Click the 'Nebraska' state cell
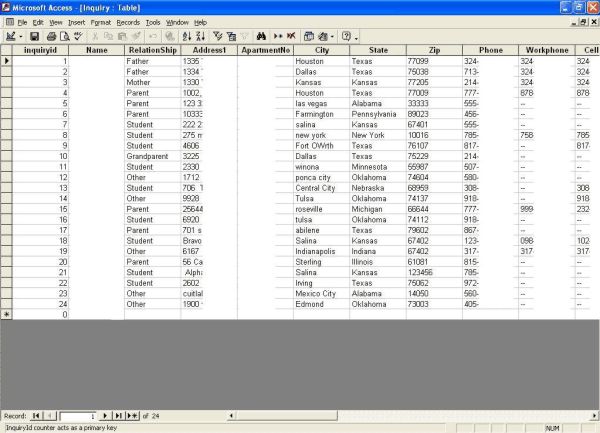The height and width of the screenshot is (433, 600). (x=378, y=188)
